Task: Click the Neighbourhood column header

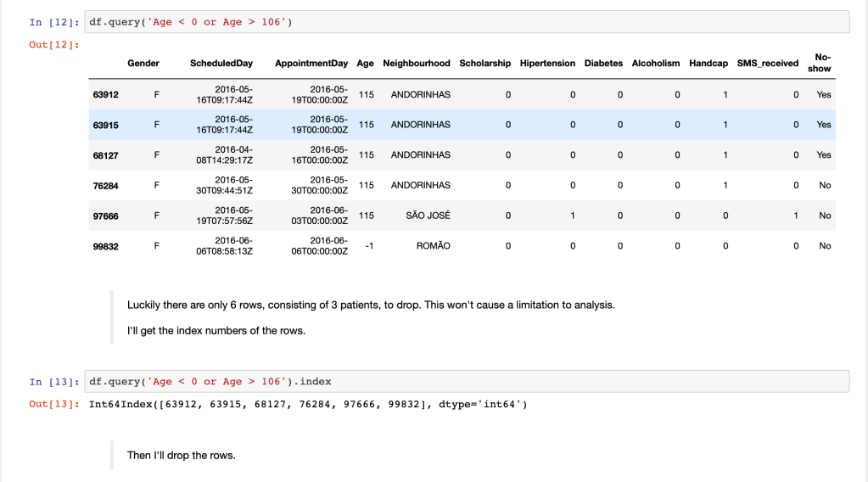Action: point(417,64)
